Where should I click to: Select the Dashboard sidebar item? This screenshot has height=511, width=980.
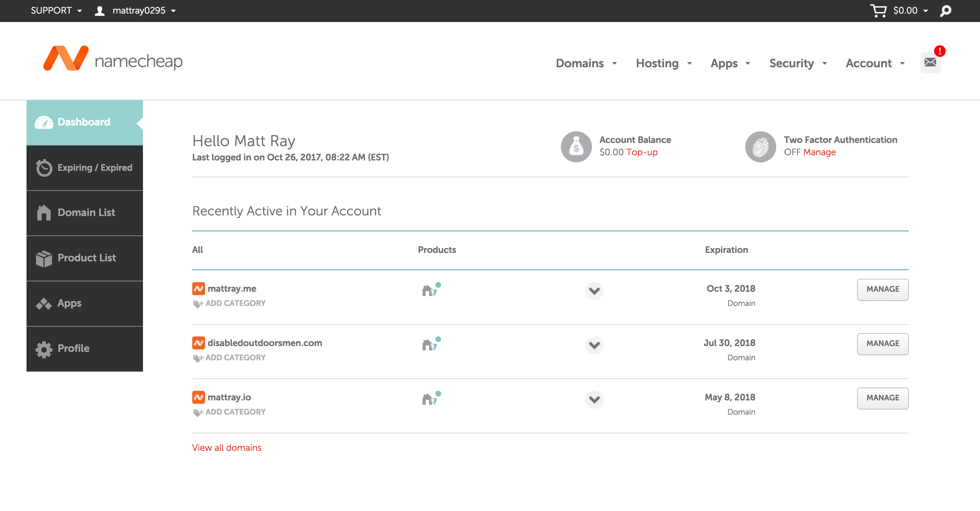point(84,123)
